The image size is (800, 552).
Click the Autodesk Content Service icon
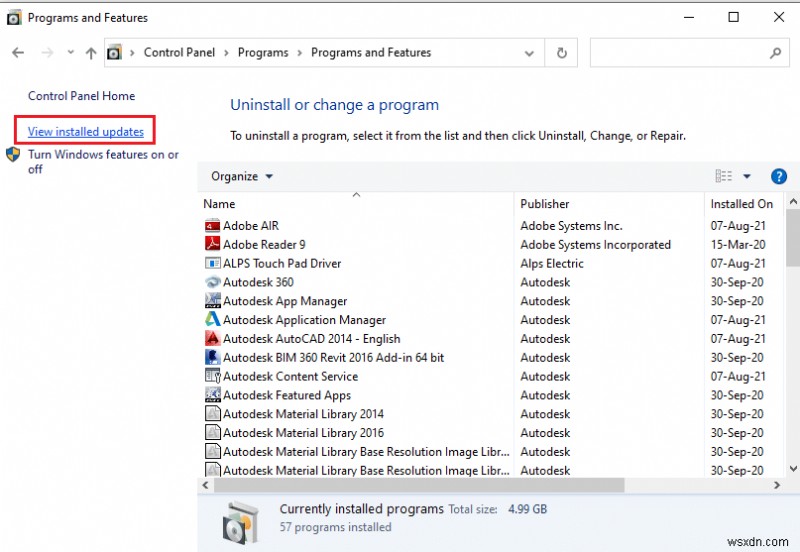click(212, 377)
